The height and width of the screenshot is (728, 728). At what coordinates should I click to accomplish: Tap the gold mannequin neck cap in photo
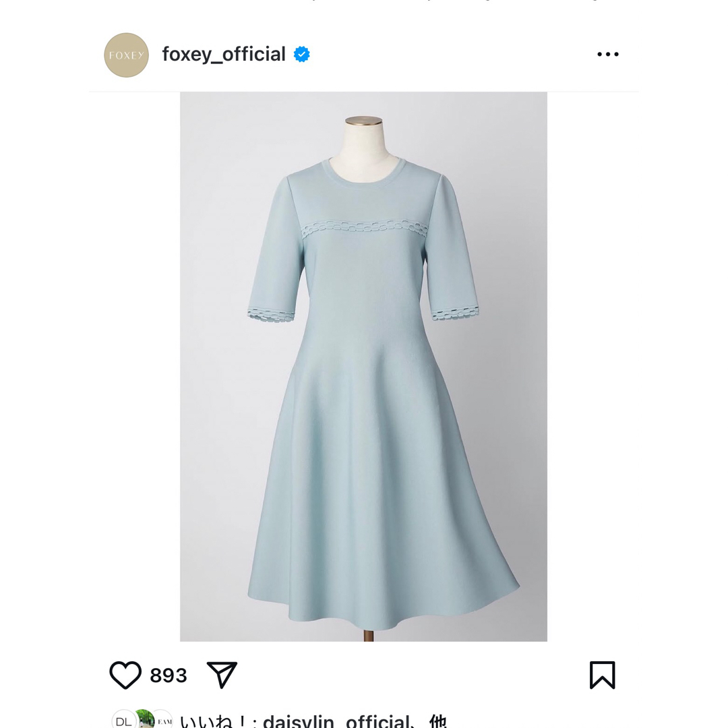[x=363, y=121]
